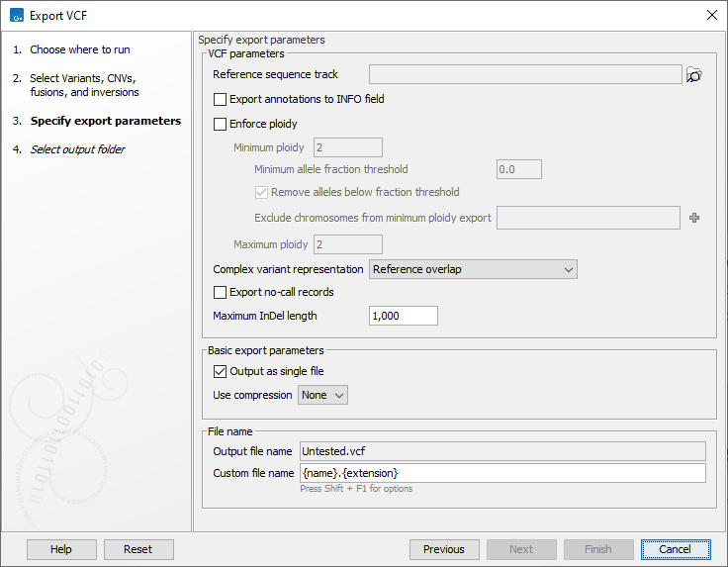728x567 pixels.
Task: Click the plus icon beside Exclude chromosomes field
Action: (x=694, y=218)
